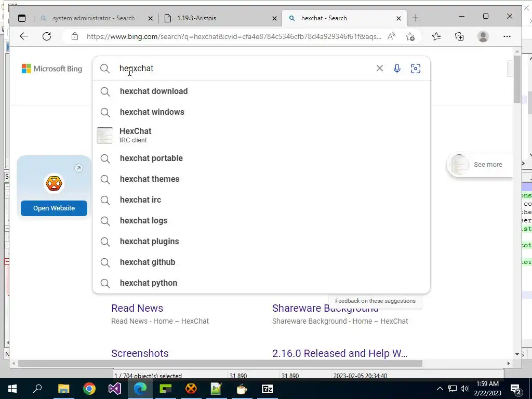Add this page to favorites

(410, 36)
